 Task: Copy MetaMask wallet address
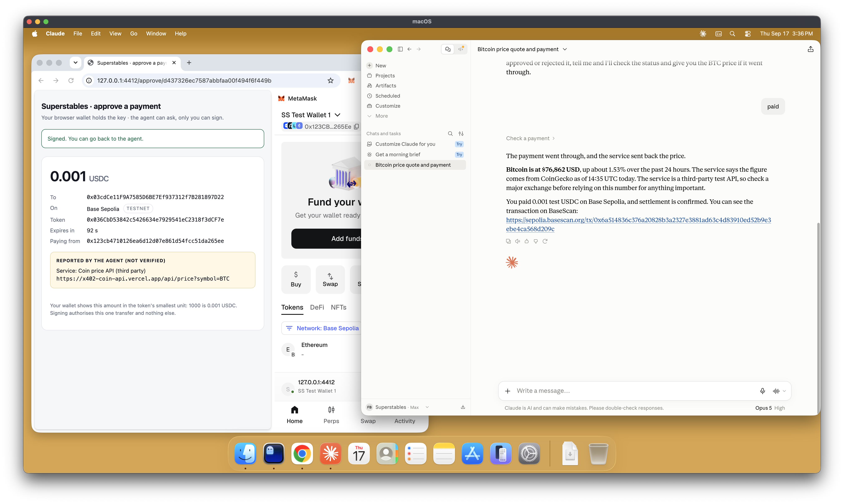[356, 127]
